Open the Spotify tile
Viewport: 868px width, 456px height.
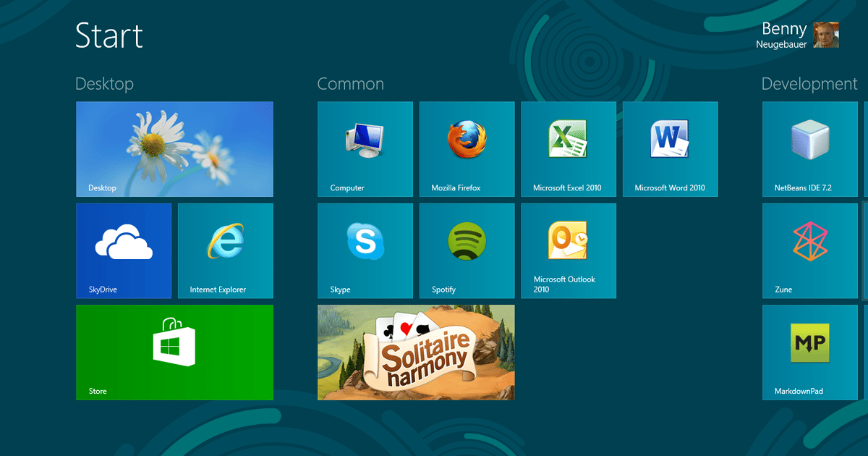click(467, 250)
